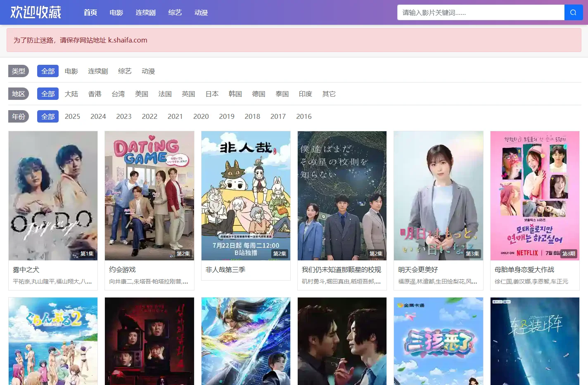
Task: Open the 雾中之犬 poster thumbnail
Action: tap(53, 196)
